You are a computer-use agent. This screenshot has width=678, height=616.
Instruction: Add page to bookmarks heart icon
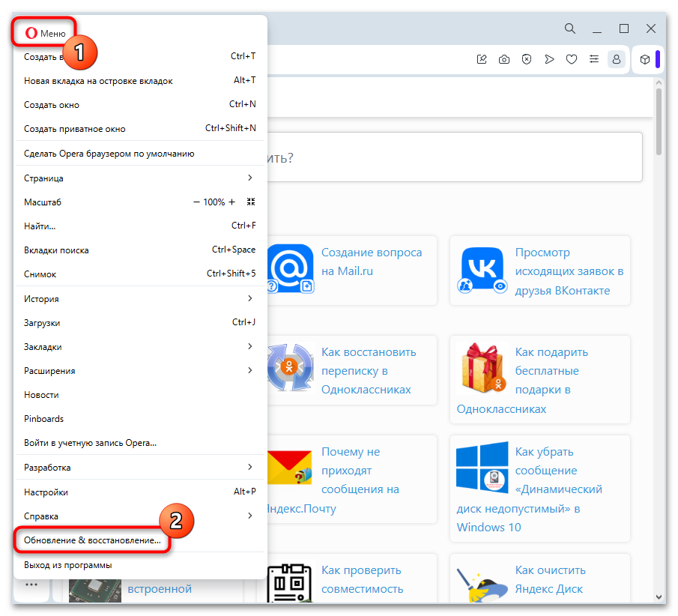click(572, 59)
